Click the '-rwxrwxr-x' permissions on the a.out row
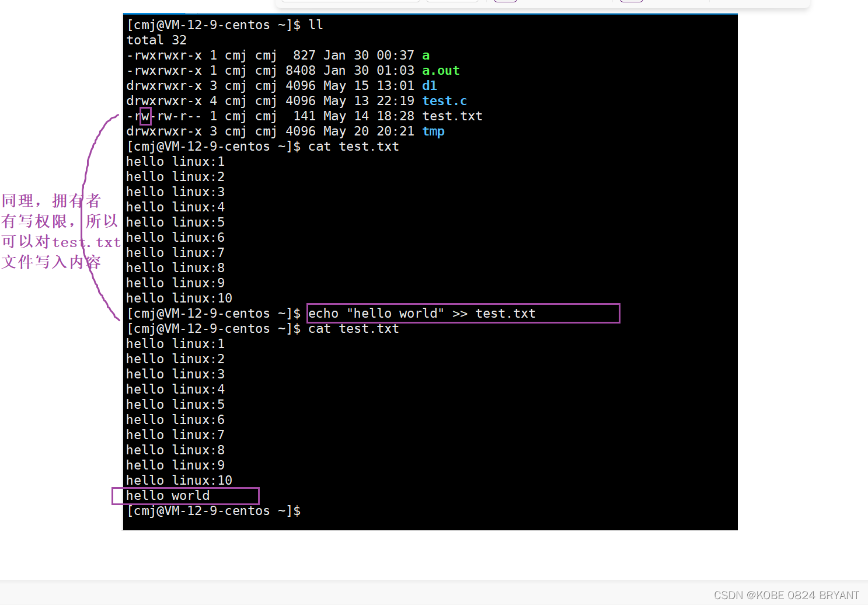Viewport: 868px width, 605px height. coord(164,70)
